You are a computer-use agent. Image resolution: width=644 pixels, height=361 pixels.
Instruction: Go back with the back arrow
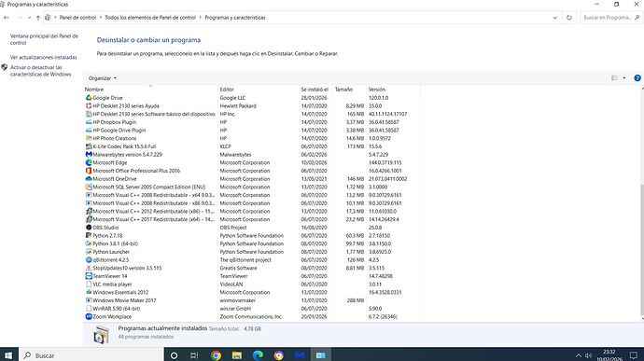pos(7,18)
